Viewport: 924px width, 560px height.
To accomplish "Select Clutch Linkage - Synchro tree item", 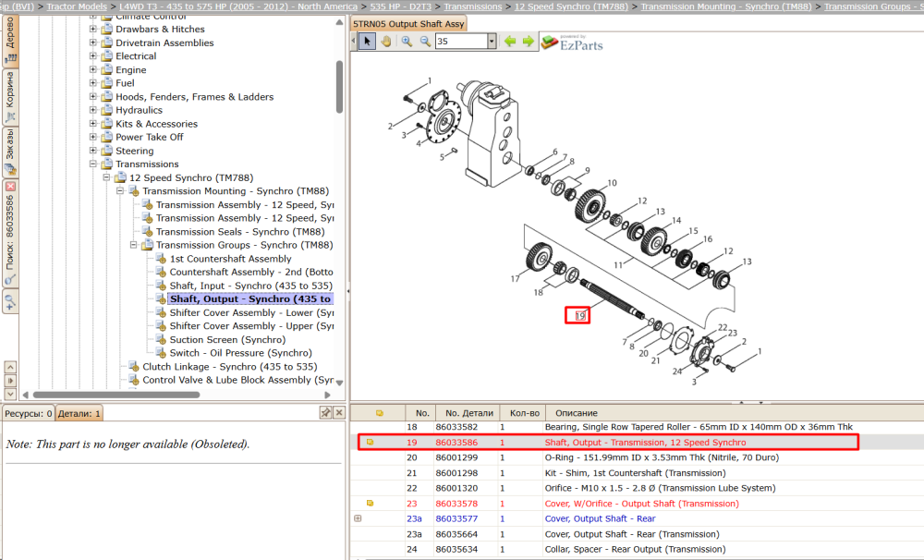I will pyautogui.click(x=230, y=367).
